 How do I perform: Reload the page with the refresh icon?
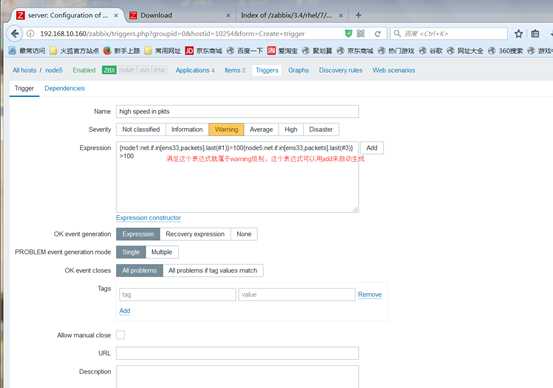[378, 34]
